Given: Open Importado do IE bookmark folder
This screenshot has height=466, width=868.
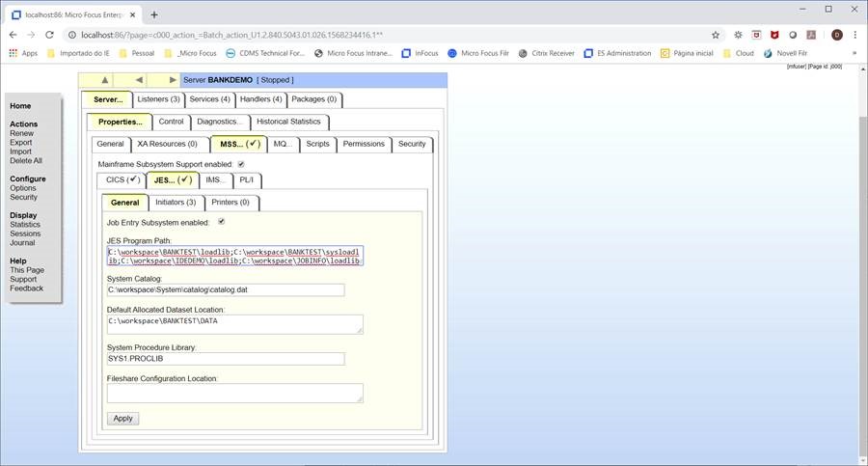Looking at the screenshot, I should pos(78,53).
